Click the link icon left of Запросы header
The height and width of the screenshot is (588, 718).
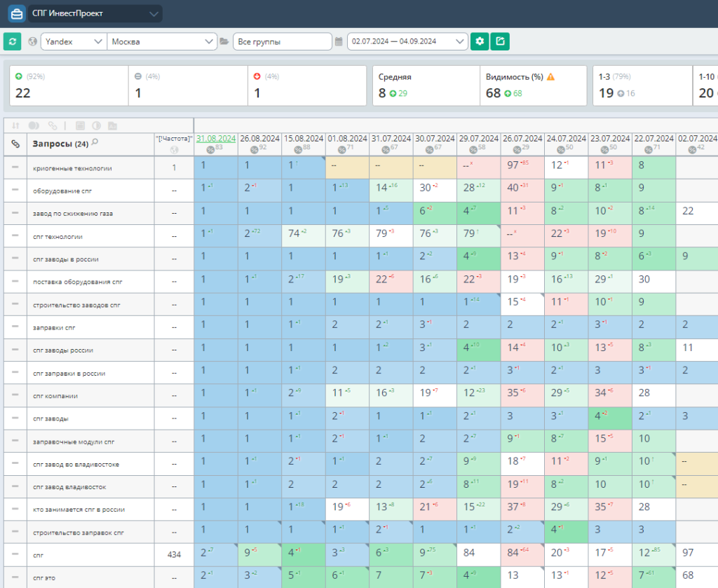15,144
